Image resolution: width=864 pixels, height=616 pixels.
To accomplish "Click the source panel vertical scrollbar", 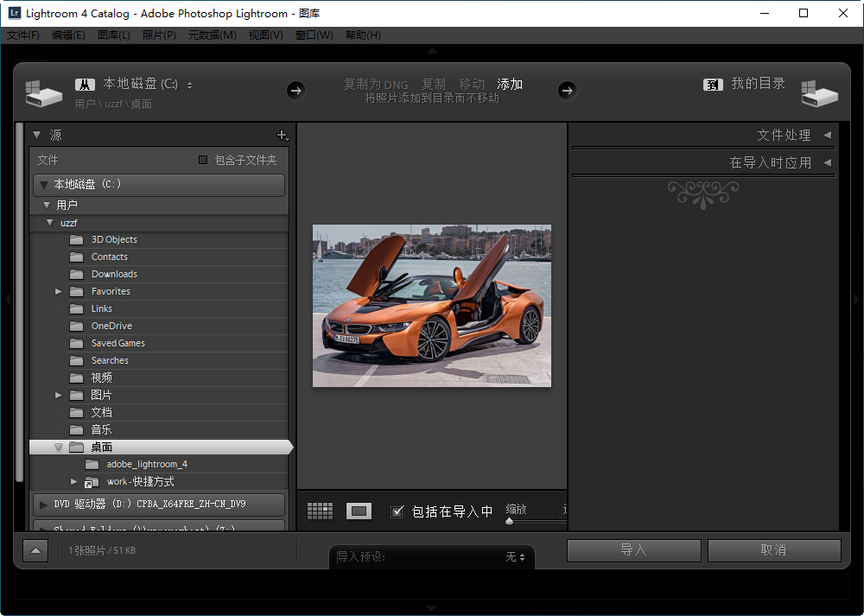I will click(x=20, y=303).
